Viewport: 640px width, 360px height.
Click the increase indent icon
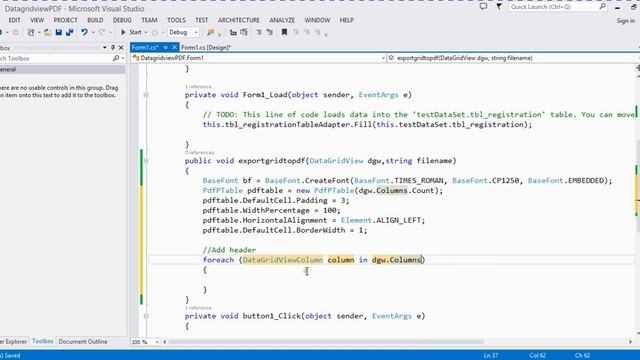click(244, 32)
